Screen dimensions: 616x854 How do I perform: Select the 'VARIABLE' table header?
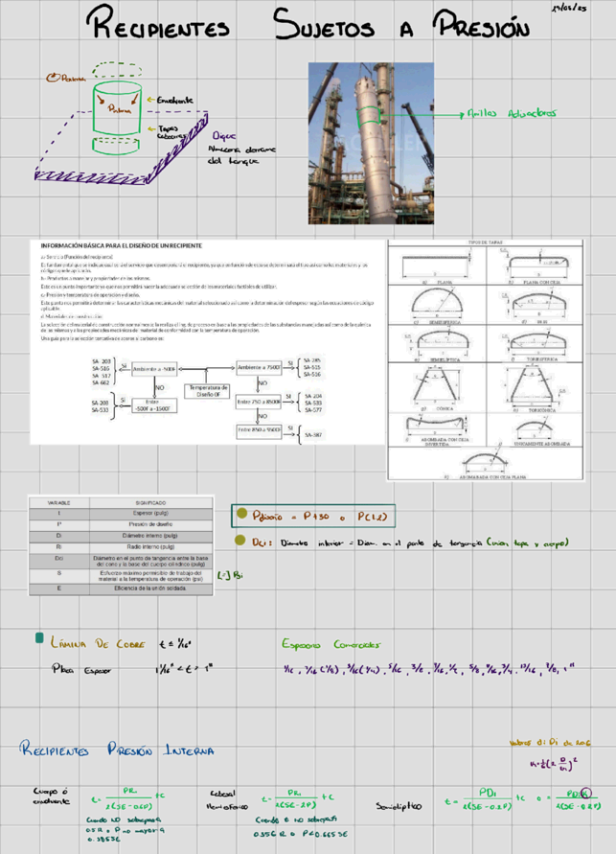(x=59, y=502)
